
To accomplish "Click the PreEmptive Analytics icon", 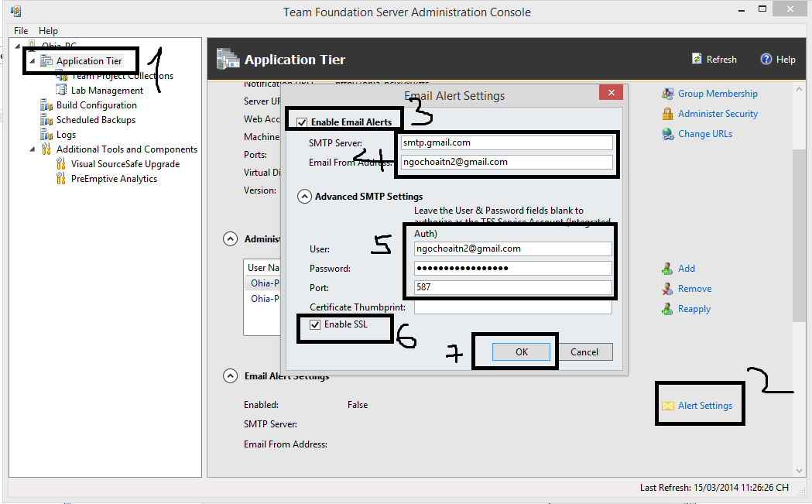I will 61,179.
